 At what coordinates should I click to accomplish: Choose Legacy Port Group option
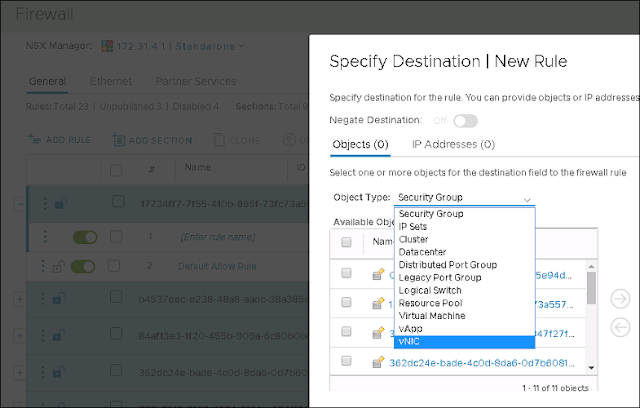(464, 278)
